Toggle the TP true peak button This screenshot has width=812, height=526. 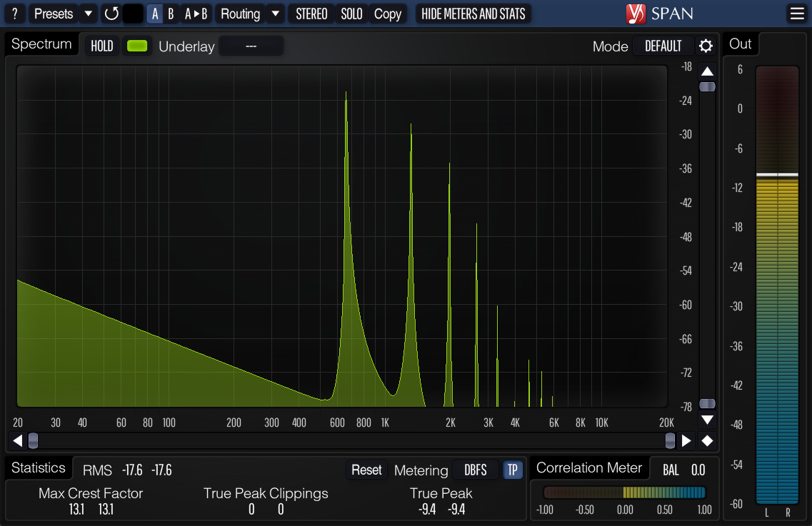[512, 470]
